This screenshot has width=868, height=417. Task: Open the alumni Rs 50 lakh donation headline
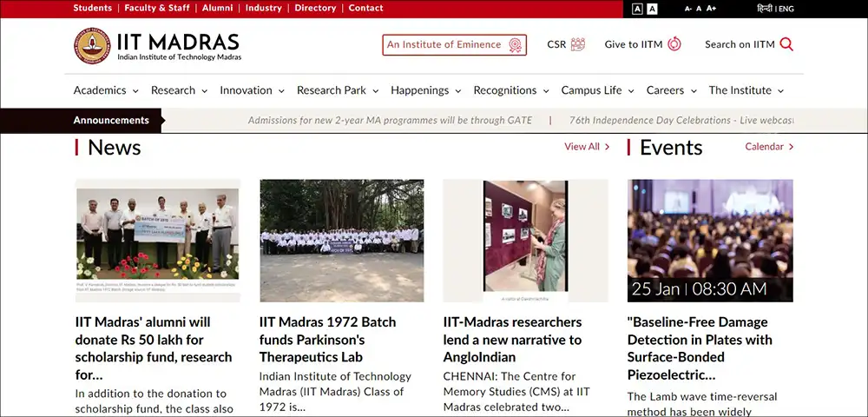pos(154,348)
